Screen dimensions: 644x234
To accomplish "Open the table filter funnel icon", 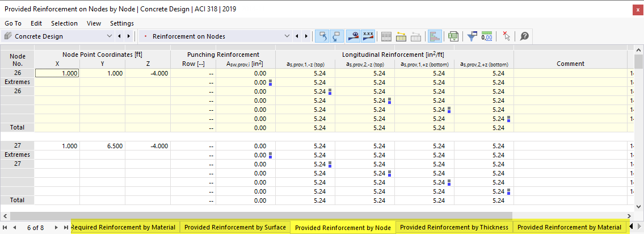I will click(472, 36).
